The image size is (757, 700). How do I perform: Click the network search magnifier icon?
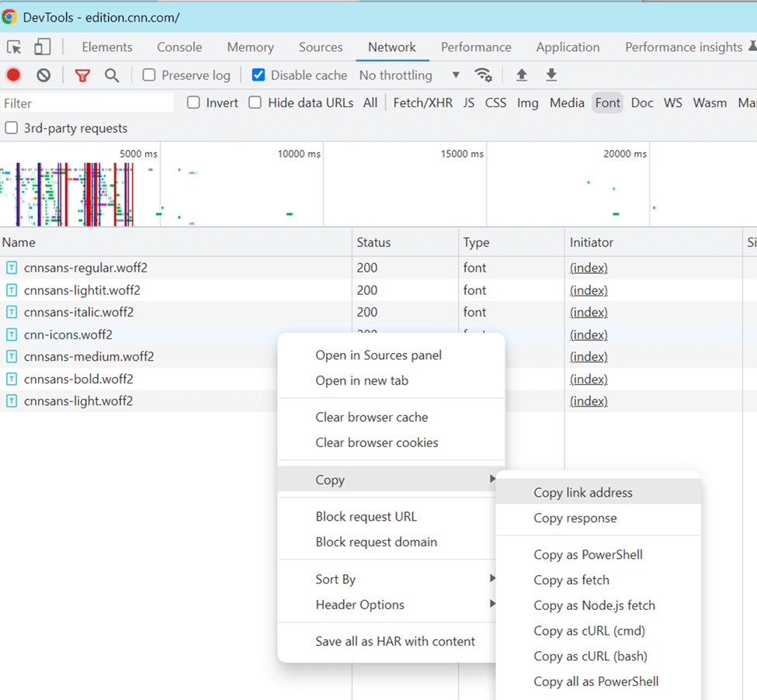coord(112,75)
